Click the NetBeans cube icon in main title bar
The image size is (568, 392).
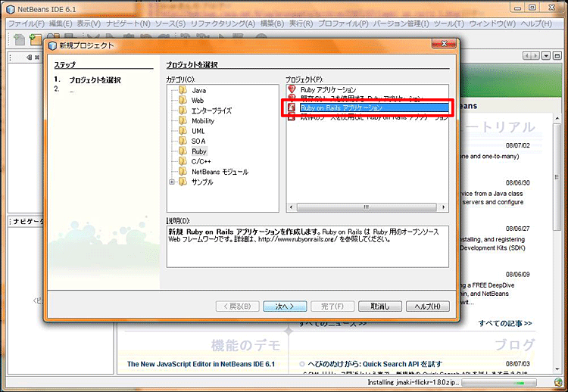11,9
